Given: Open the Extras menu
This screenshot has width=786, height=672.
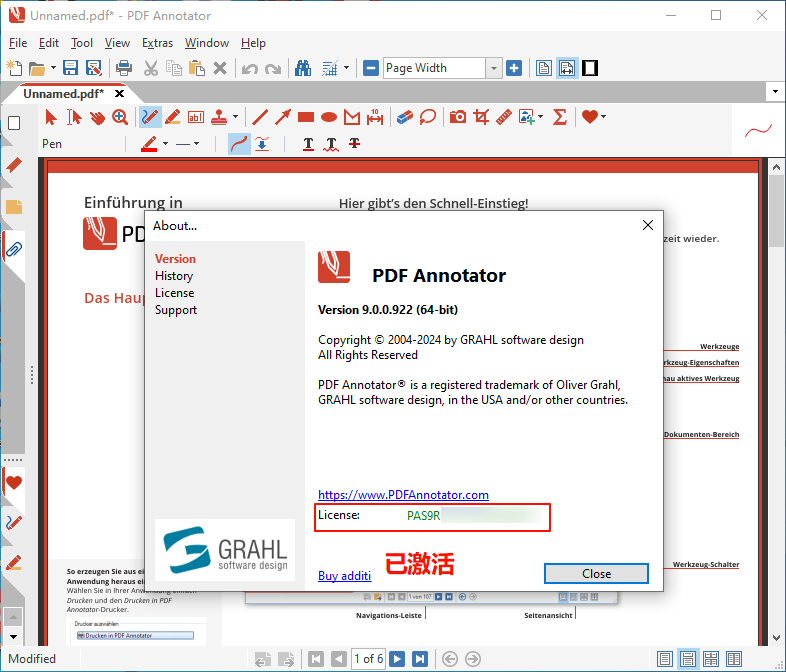Looking at the screenshot, I should (157, 43).
